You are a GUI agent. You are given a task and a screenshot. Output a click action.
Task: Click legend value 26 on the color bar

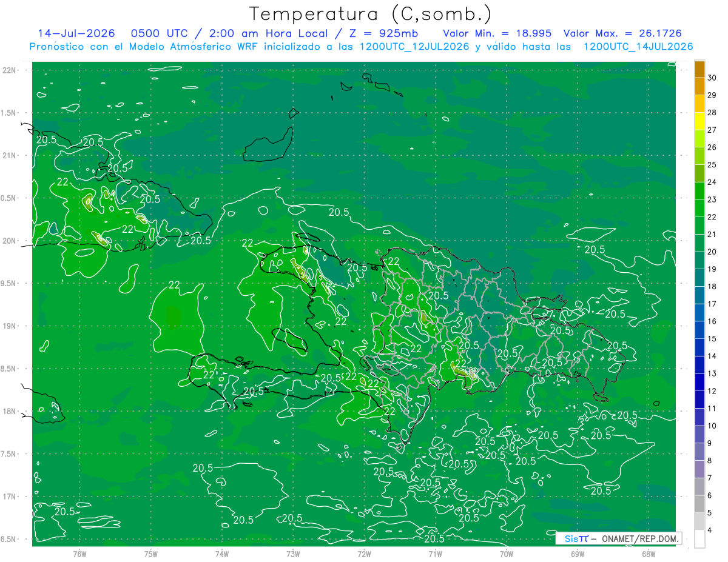tap(712, 147)
